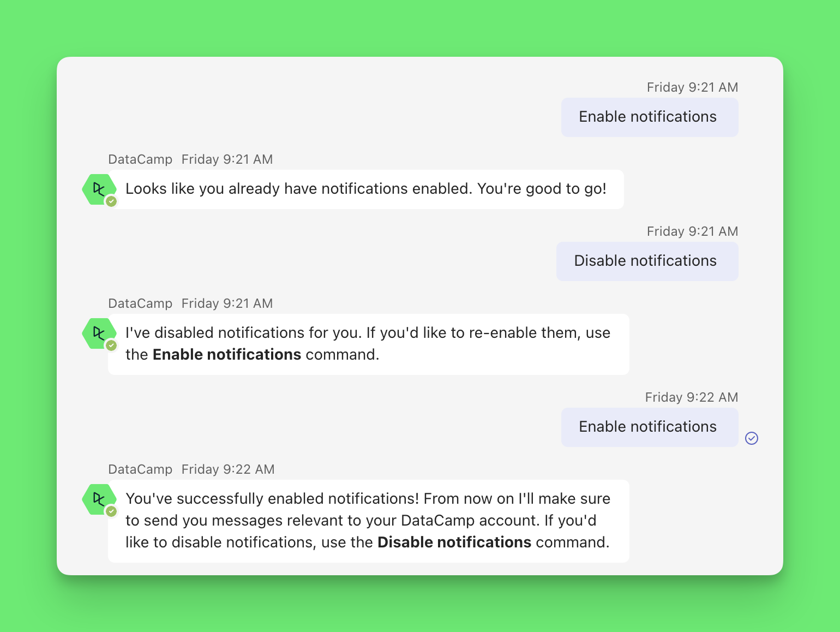Select the 9:22 AM "Enable notifications" sent bubble
840x632 pixels.
pos(649,427)
